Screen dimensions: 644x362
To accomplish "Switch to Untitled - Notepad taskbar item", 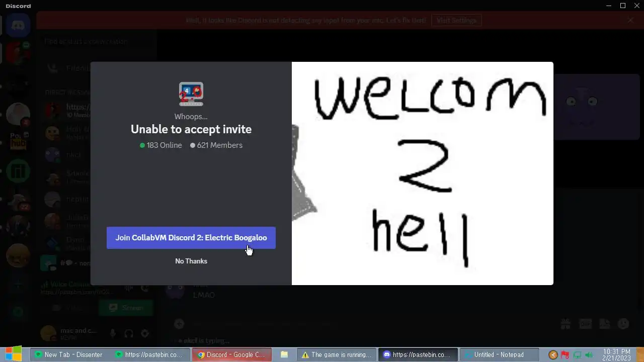I will [x=499, y=354].
